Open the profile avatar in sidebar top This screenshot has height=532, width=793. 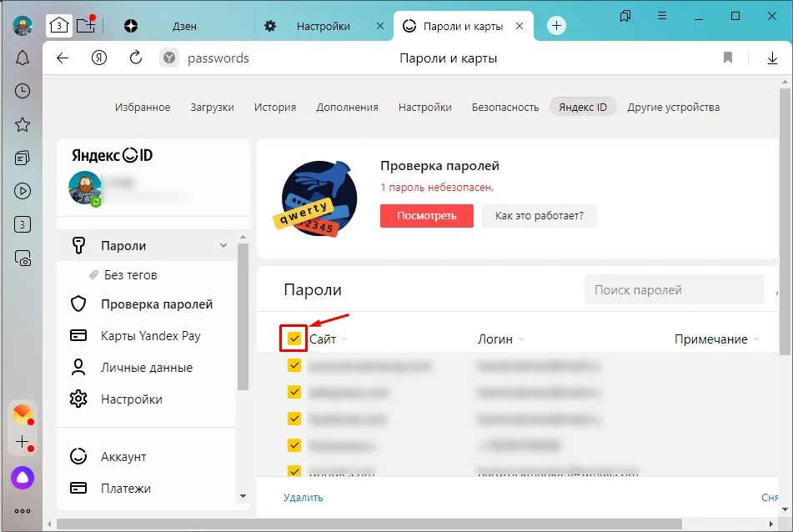23,26
